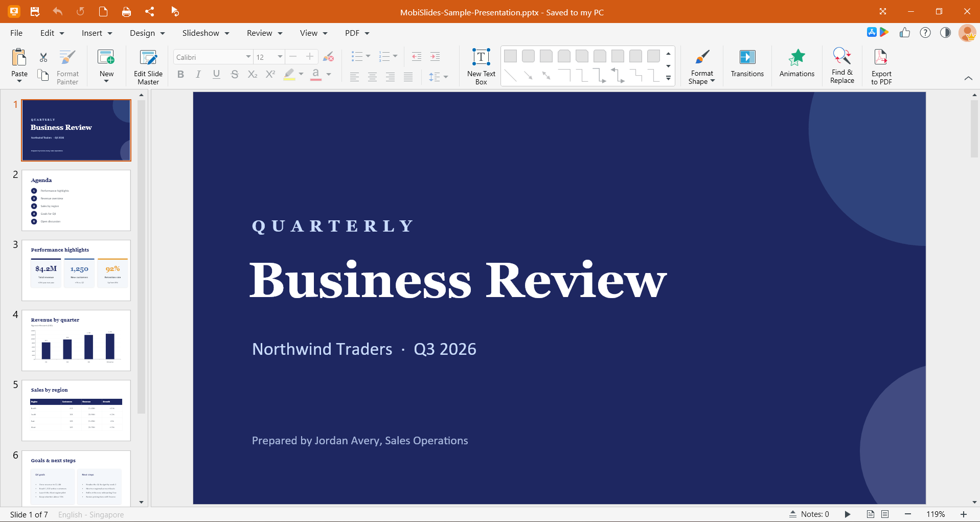This screenshot has width=980, height=522.
Task: Open the Format Shape button
Action: (x=701, y=67)
